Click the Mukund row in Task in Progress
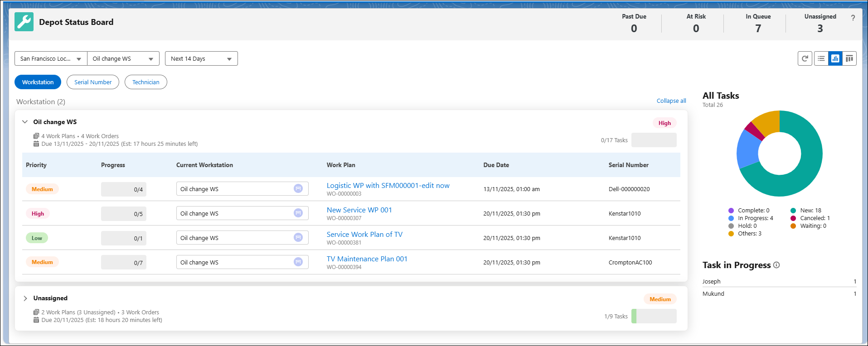This screenshot has height=346, width=868. pyautogui.click(x=779, y=293)
